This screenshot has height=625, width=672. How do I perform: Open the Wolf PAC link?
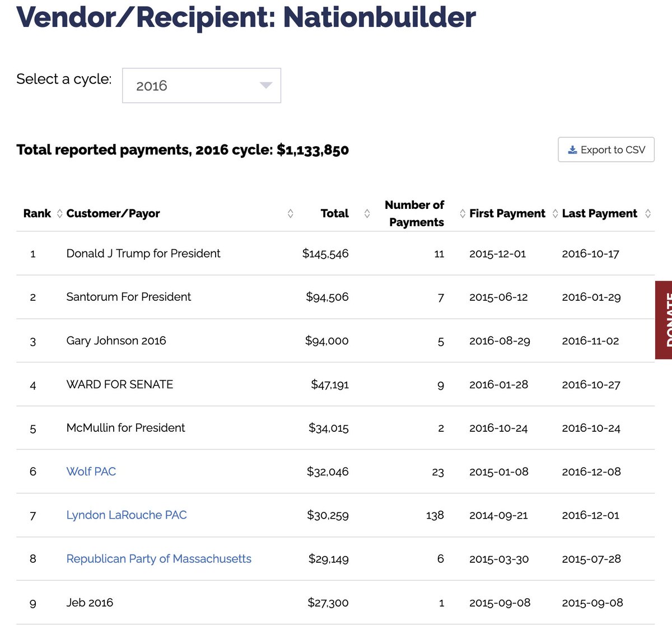[91, 472]
